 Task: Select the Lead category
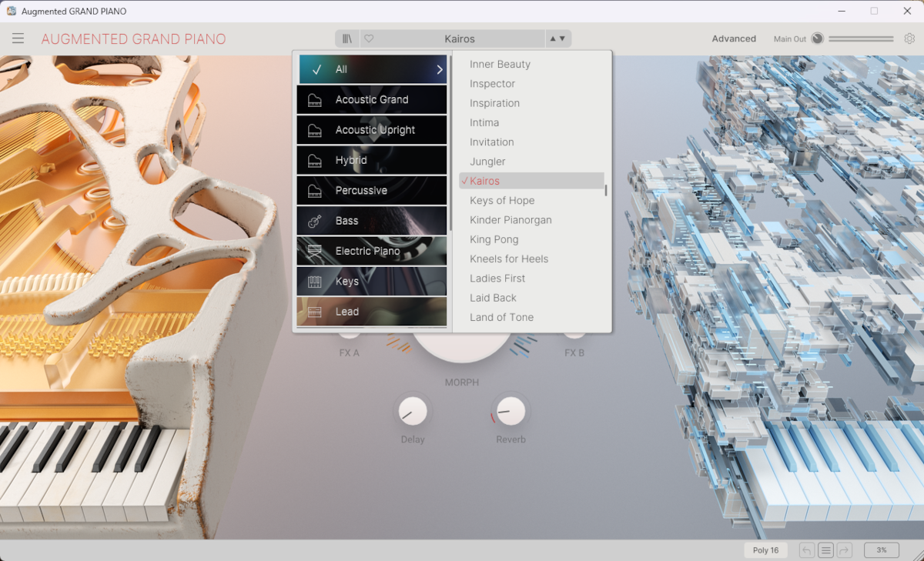(372, 312)
